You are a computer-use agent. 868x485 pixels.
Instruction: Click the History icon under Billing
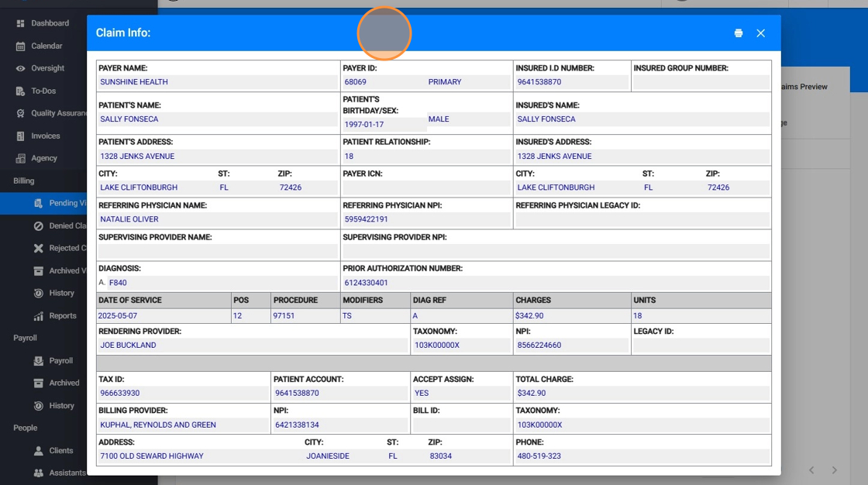(38, 294)
